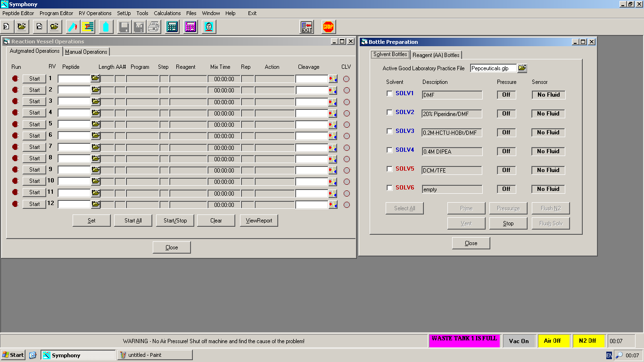Screen dimensions: 644x362
Task: Click the EXIT icon in the toolbar
Action: pos(305,27)
